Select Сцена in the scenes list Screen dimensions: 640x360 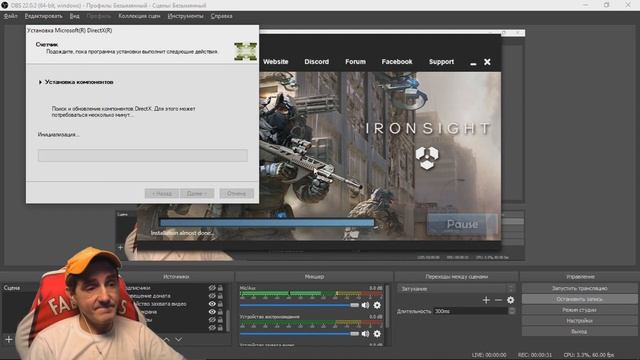coord(12,288)
